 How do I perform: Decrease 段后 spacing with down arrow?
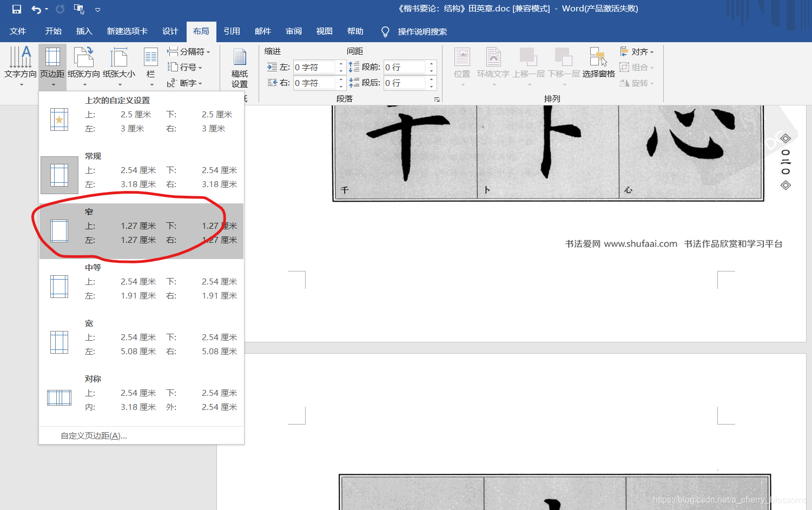[x=432, y=87]
